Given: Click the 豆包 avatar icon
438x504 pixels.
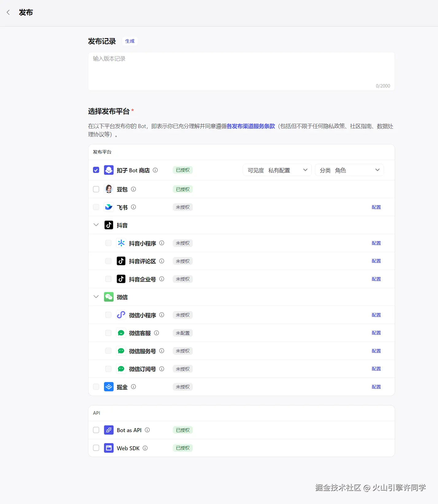Looking at the screenshot, I should 109,189.
